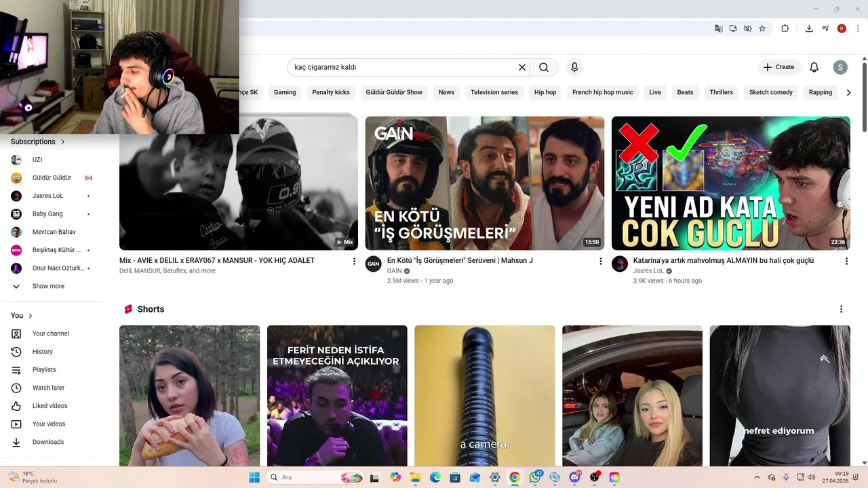
Task: Open the S account avatar menu
Action: pyautogui.click(x=841, y=67)
